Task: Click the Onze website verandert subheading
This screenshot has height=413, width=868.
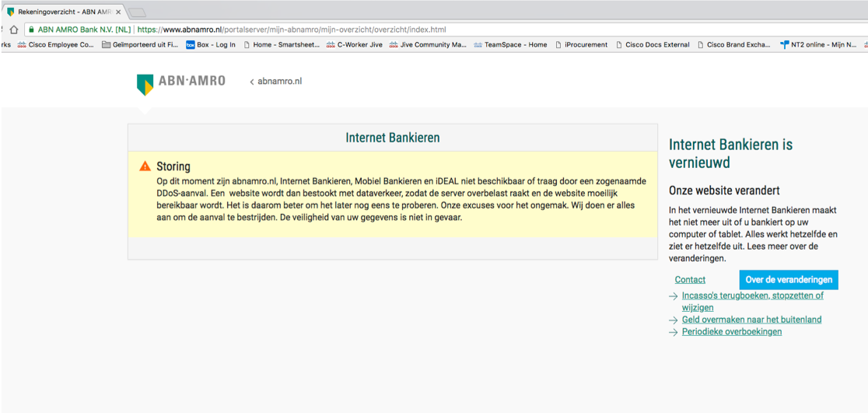Action: point(725,191)
